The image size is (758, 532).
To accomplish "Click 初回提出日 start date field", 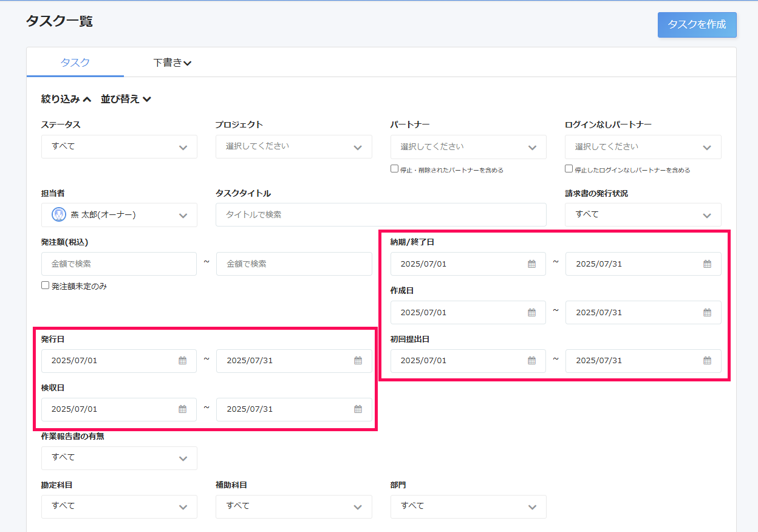I will click(468, 361).
